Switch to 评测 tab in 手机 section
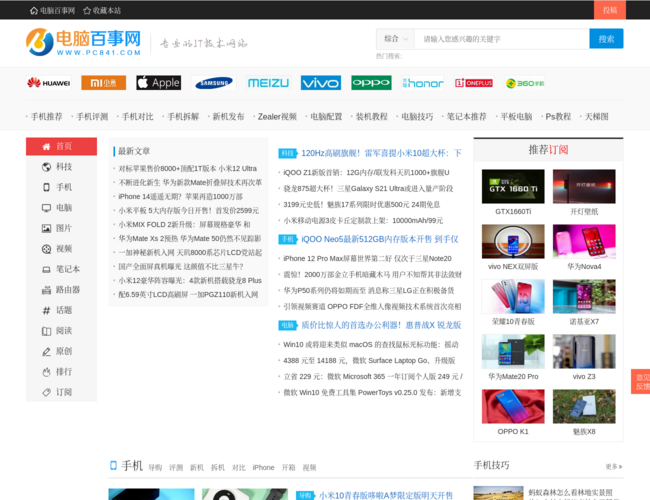Image resolution: width=650 pixels, height=500 pixels. [x=176, y=468]
